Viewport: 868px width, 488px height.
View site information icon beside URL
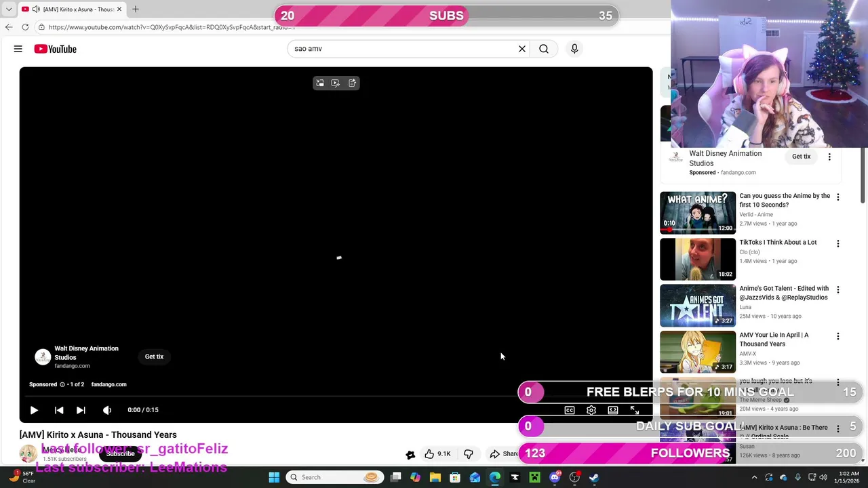tap(41, 27)
